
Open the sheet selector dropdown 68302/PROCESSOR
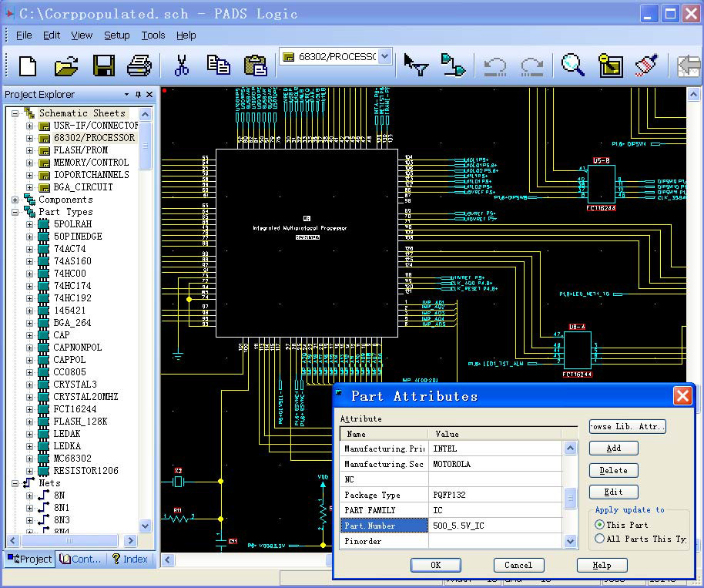click(385, 57)
